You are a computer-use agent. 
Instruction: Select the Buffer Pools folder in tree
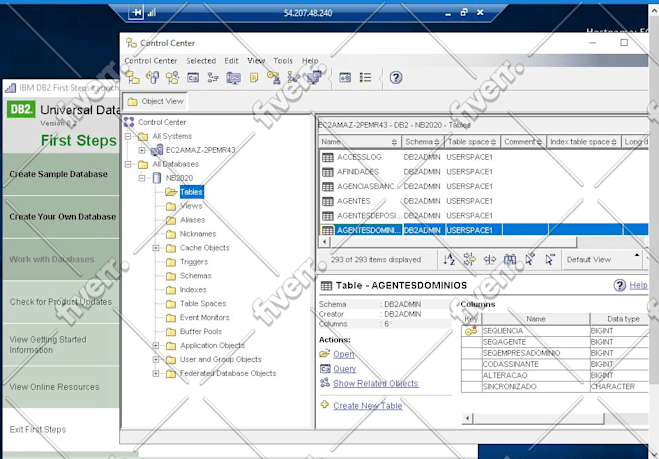point(200,331)
